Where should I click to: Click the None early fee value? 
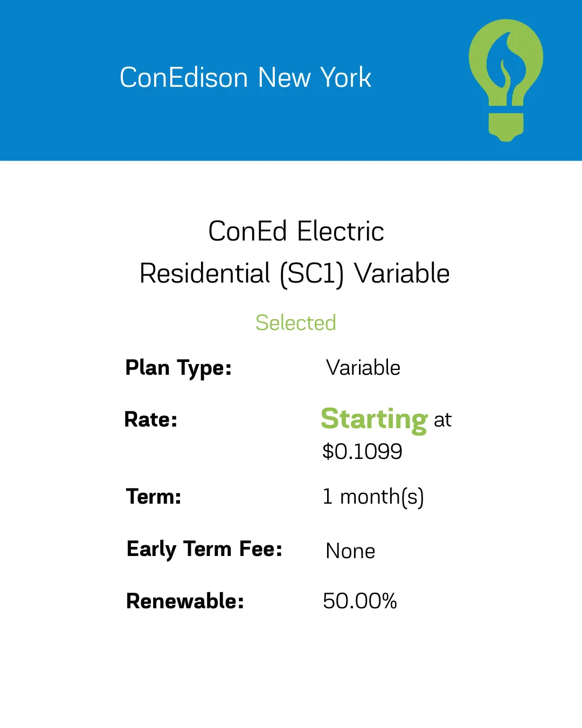350,551
